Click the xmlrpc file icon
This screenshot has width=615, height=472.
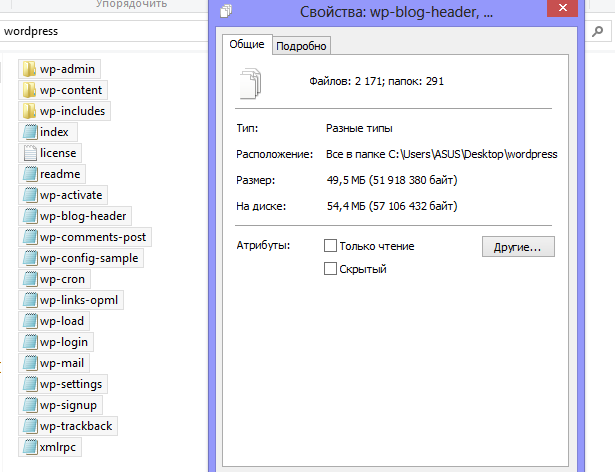(30, 447)
